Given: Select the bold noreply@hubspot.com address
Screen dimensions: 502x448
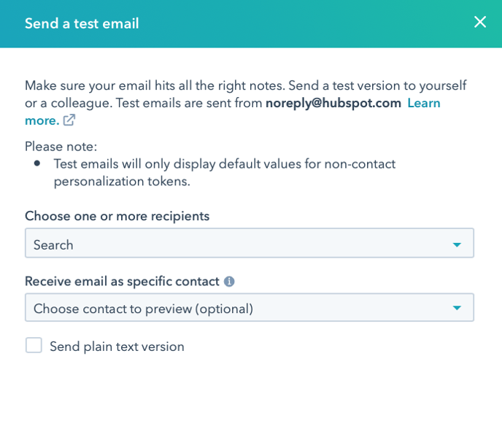Looking at the screenshot, I should (333, 103).
